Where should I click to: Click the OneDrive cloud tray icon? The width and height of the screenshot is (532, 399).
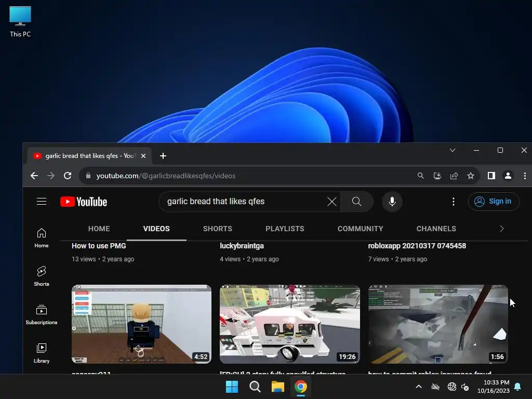click(435, 387)
